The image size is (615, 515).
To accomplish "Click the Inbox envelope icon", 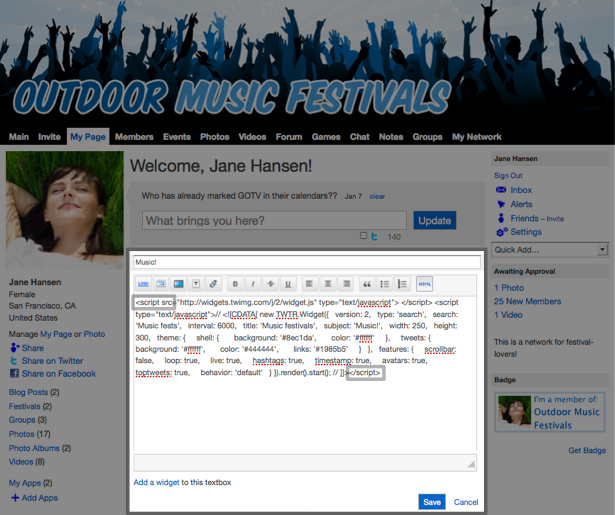I will point(501,190).
